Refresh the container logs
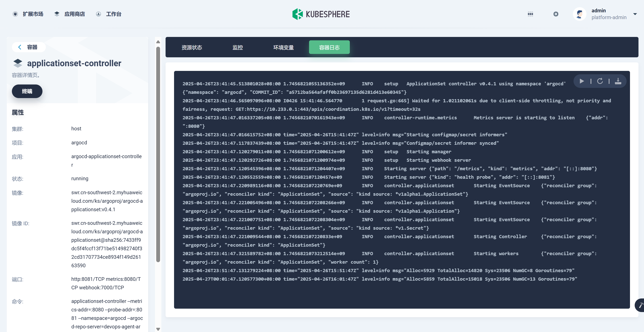 600,81
